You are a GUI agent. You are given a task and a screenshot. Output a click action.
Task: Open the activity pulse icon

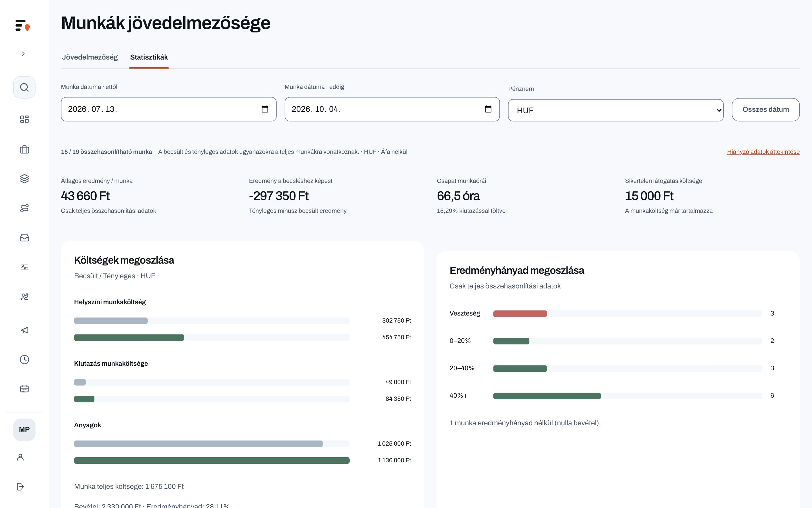[x=24, y=267]
